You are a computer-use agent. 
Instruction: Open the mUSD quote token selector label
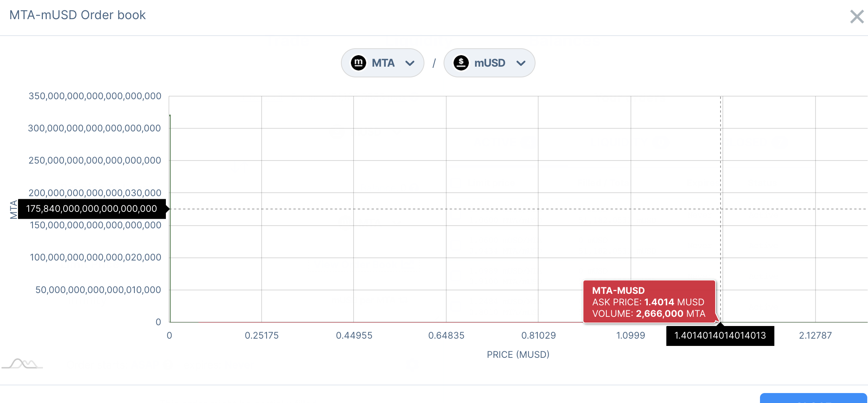(x=490, y=63)
